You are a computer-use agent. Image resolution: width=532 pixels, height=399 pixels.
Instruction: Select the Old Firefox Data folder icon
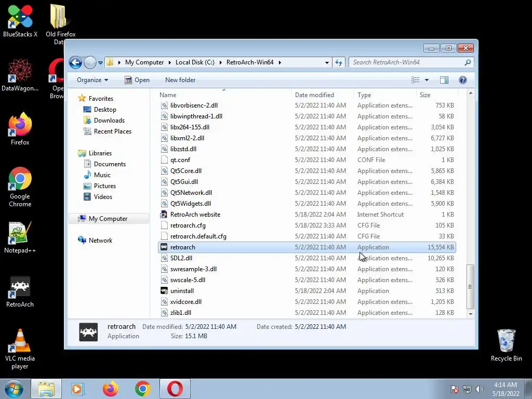click(x=60, y=24)
